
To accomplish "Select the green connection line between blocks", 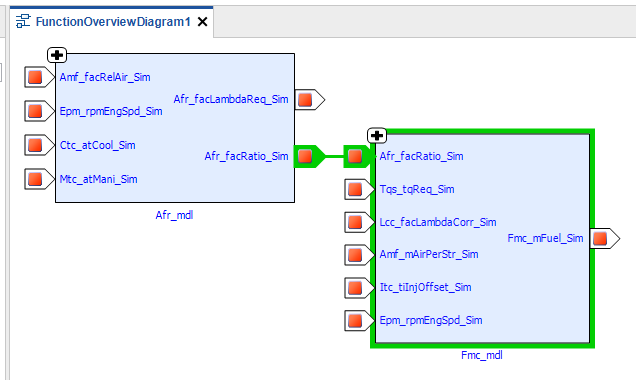I will point(334,156).
